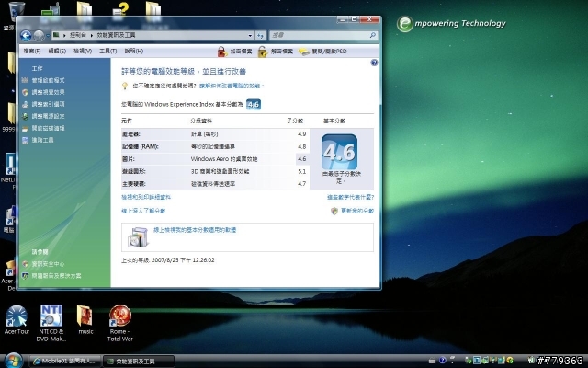Click the software box icon in bottom panel
Screen dimensions: 588x368
(x=138, y=237)
